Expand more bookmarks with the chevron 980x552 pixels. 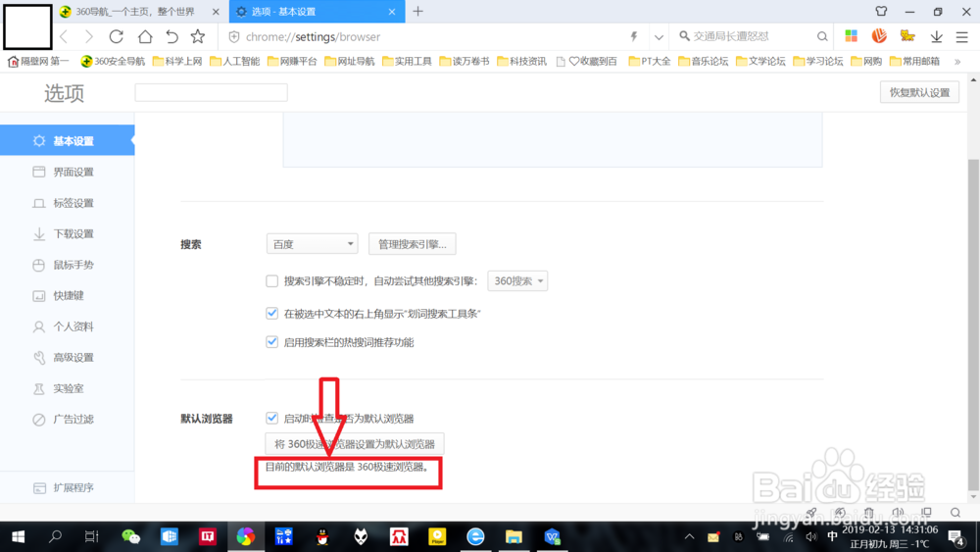coord(956,61)
